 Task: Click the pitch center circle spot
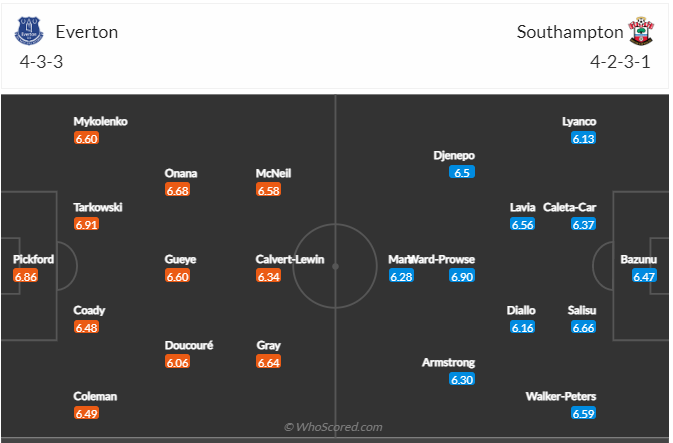336,267
